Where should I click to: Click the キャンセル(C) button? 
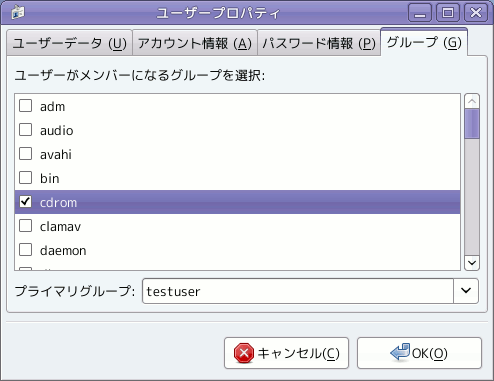tap(286, 353)
